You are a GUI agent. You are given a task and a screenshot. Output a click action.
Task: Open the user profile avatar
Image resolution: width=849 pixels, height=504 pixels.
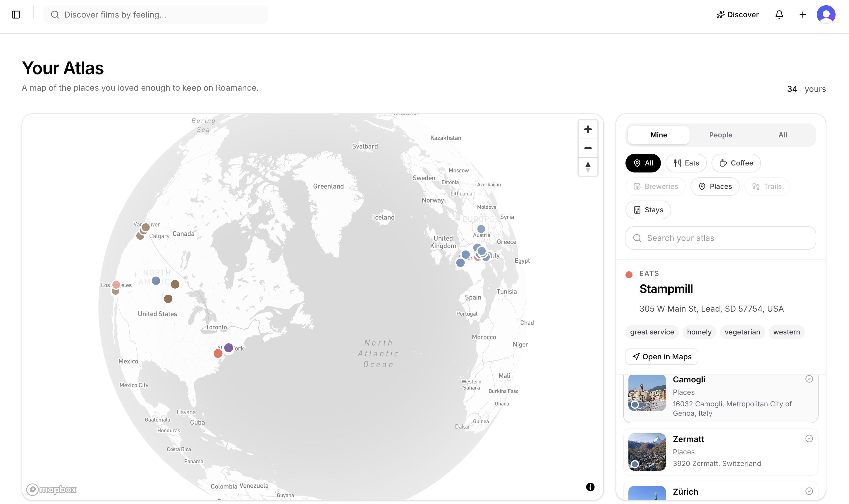pyautogui.click(x=826, y=15)
